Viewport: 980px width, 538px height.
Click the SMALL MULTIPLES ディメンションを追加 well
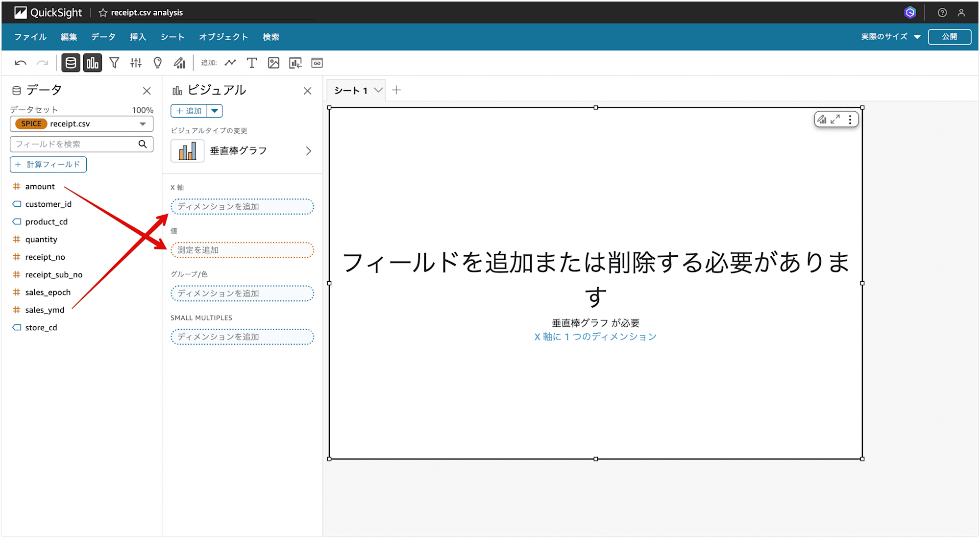242,337
